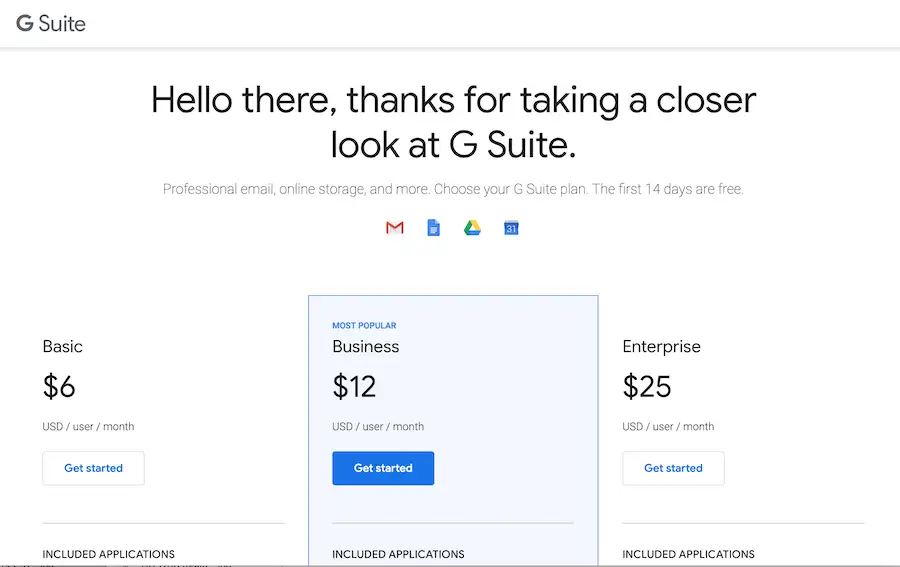
Task: Click the Google Drive icon
Action: tap(472, 228)
